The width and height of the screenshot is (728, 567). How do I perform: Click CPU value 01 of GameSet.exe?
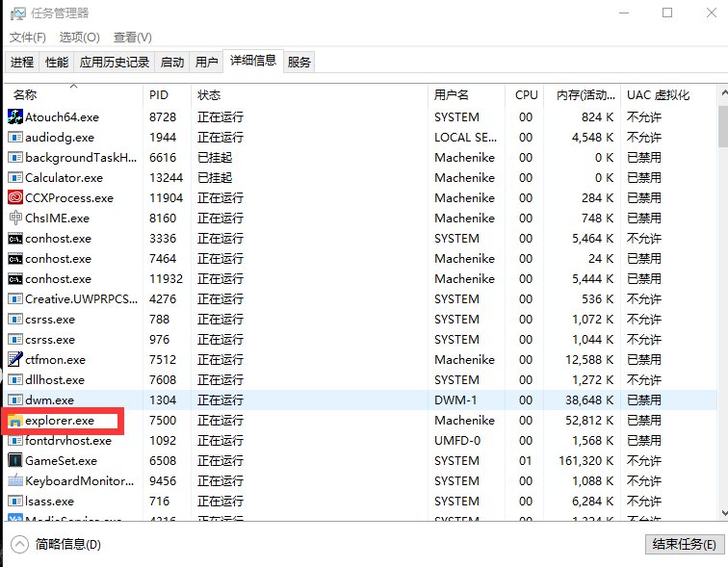tap(525, 461)
